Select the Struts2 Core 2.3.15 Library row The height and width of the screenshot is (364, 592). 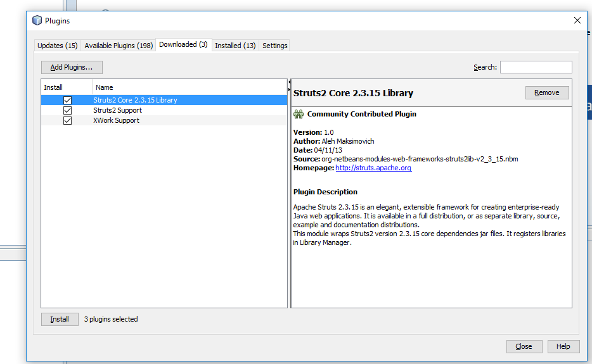164,100
